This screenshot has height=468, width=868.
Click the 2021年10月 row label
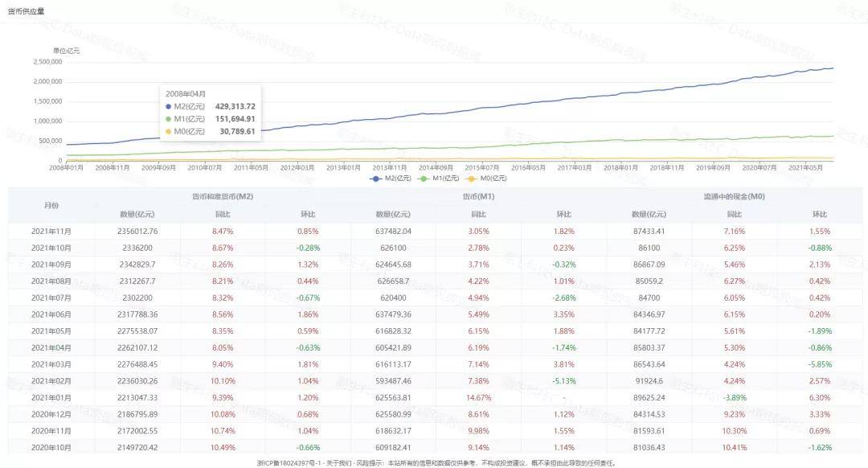(x=51, y=248)
